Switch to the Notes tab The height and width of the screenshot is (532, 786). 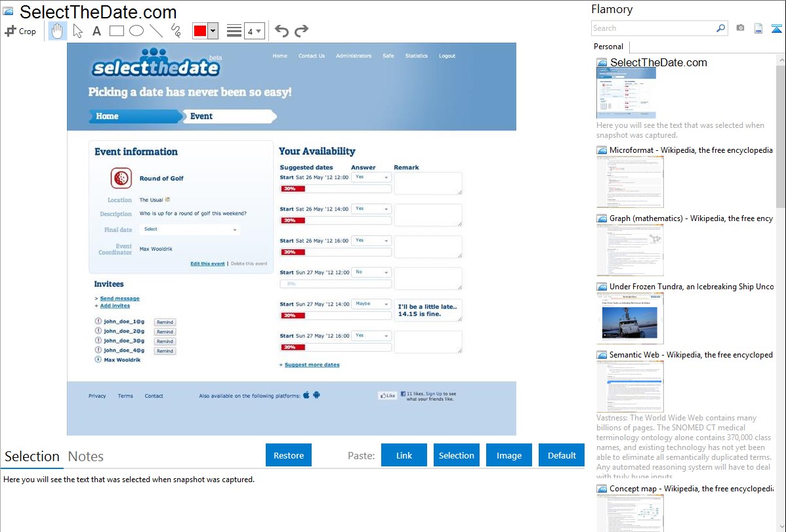pyautogui.click(x=86, y=457)
